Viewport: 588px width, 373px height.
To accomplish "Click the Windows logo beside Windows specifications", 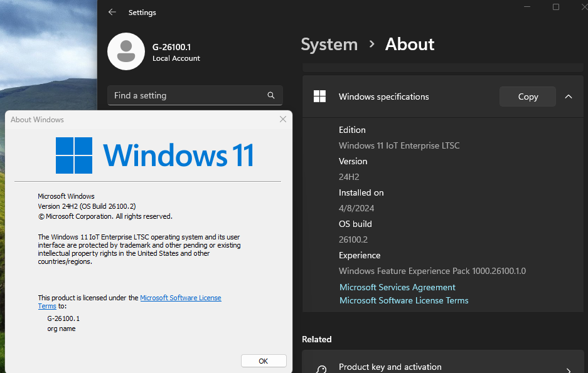I will point(319,97).
